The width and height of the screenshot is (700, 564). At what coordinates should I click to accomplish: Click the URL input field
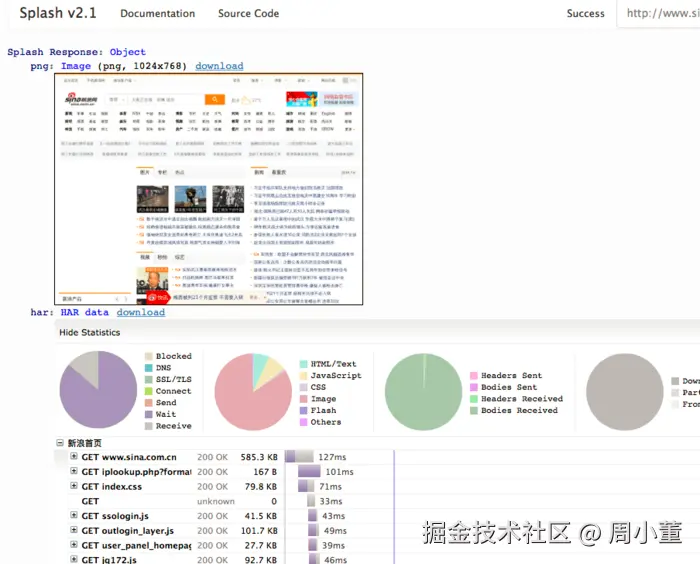click(659, 13)
